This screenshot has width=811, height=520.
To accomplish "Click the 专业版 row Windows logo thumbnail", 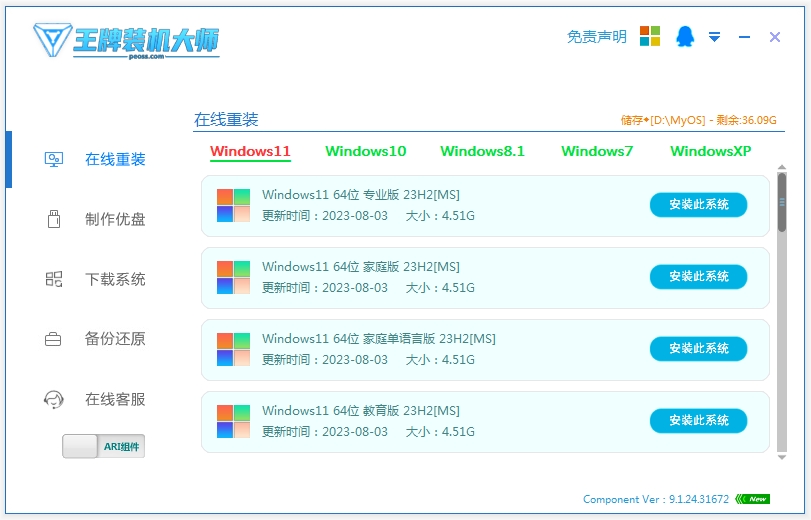I will point(233,205).
